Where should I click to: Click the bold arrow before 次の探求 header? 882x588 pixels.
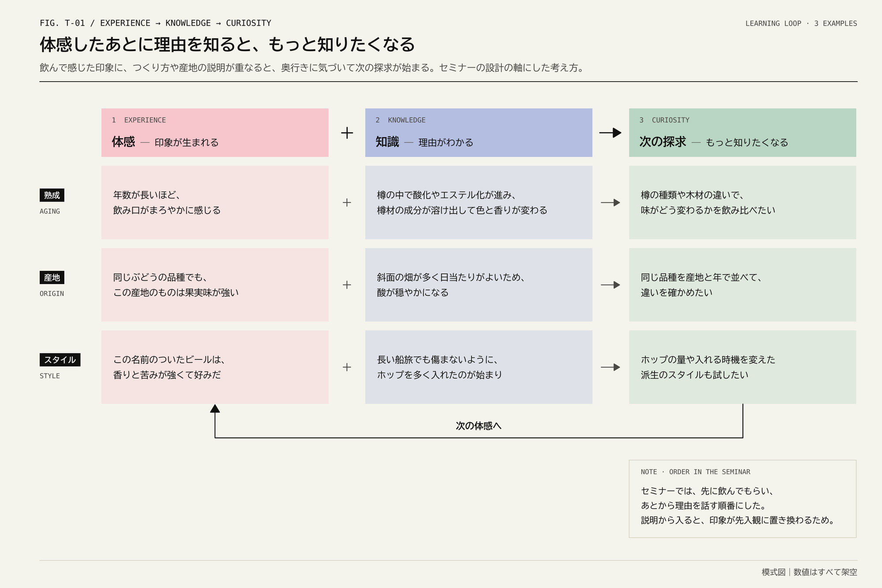(610, 133)
